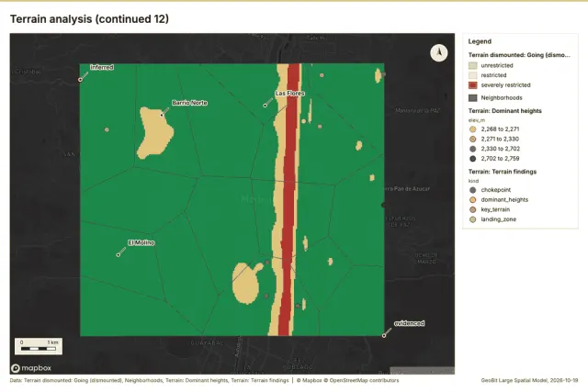Image resolution: width=588 pixels, height=392 pixels.
Task: Click the north arrow compass icon
Action: coord(439,52)
